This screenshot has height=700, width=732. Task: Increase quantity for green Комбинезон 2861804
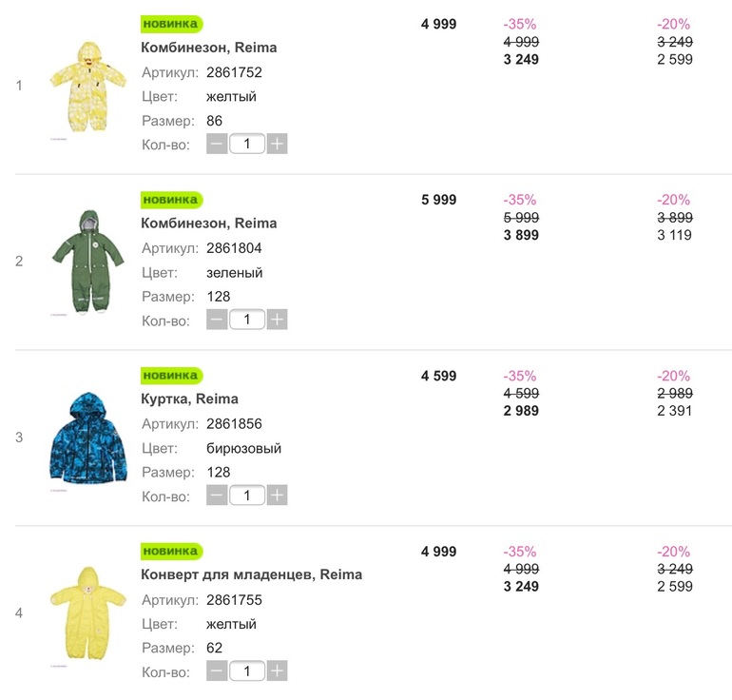(277, 321)
